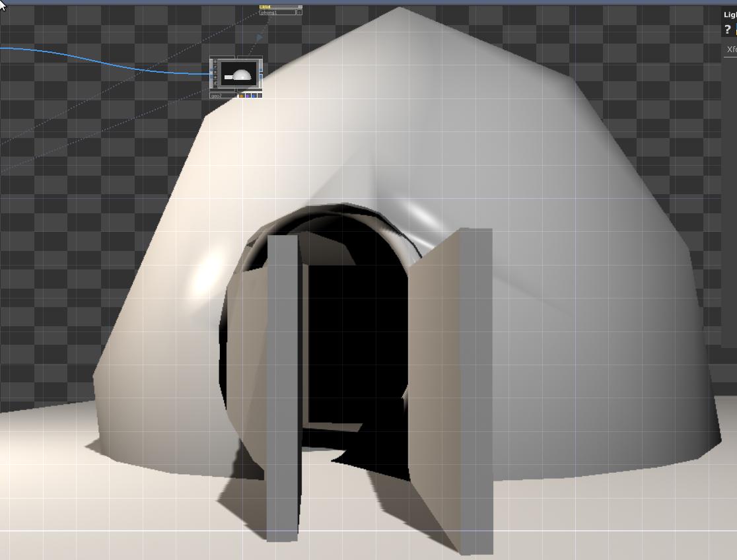This screenshot has height=560, width=737.
Task: Click the blue indicator below geo2
Action: coord(254,96)
